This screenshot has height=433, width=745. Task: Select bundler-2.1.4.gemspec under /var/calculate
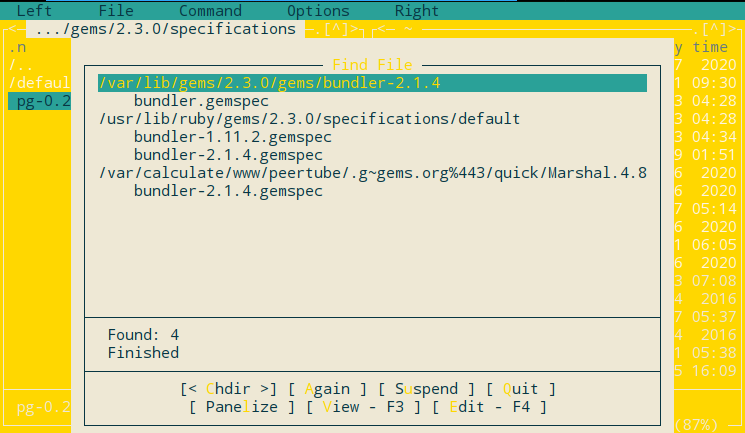point(228,191)
